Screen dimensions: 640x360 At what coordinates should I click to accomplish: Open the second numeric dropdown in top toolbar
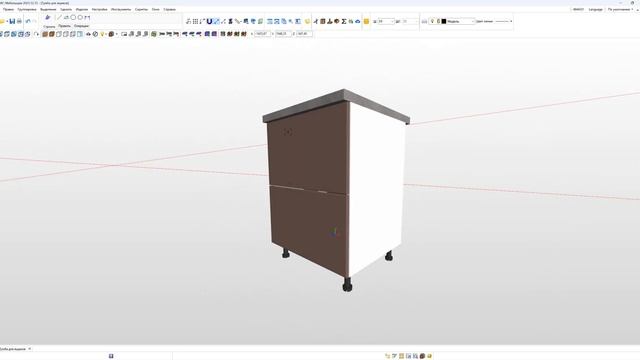(410, 21)
